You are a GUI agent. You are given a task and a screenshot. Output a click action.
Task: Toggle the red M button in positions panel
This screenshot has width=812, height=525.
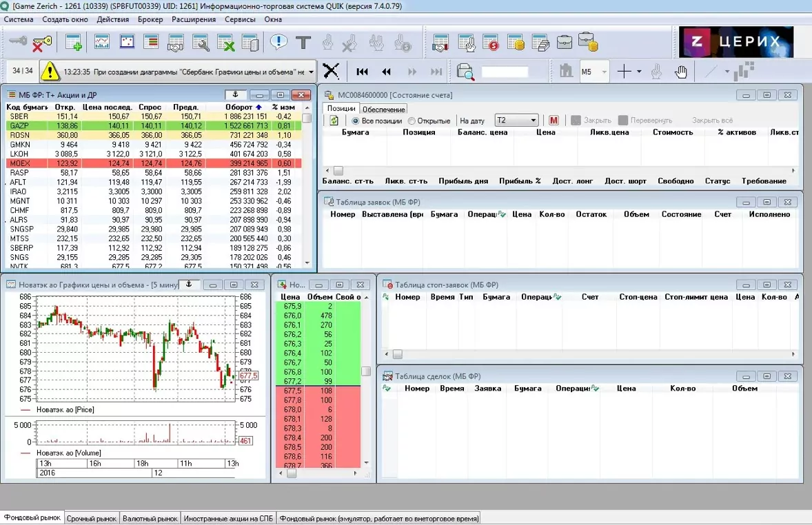coord(554,120)
